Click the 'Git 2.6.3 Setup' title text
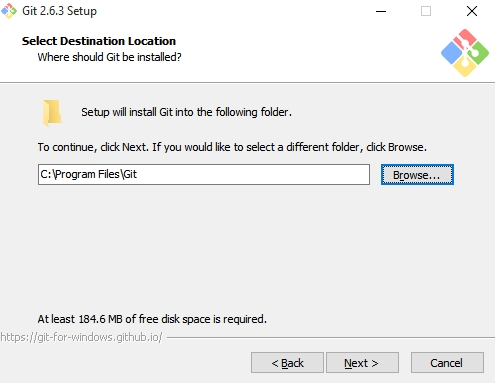Viewport: 495px width, 383px height. (59, 11)
